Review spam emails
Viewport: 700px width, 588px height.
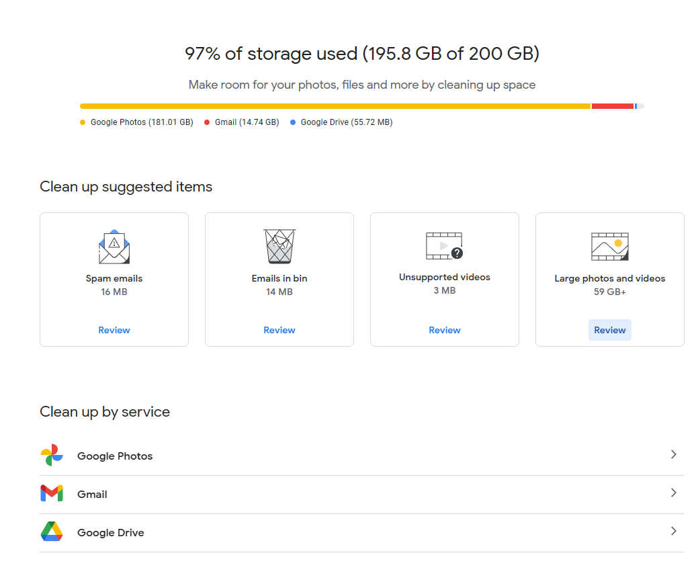[114, 330]
